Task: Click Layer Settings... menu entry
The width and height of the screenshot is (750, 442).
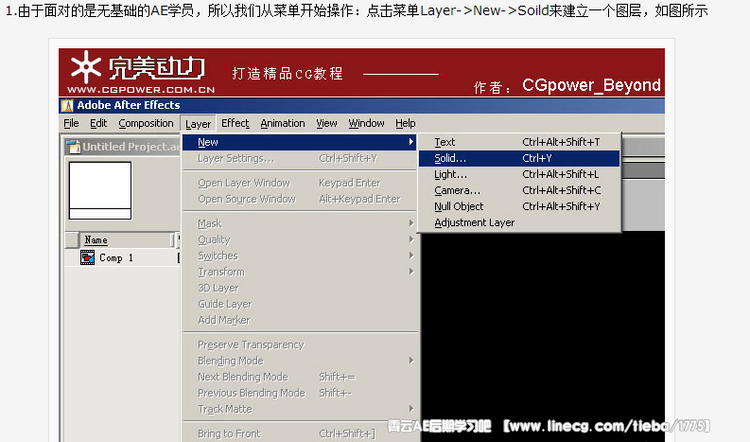Action: (299, 158)
